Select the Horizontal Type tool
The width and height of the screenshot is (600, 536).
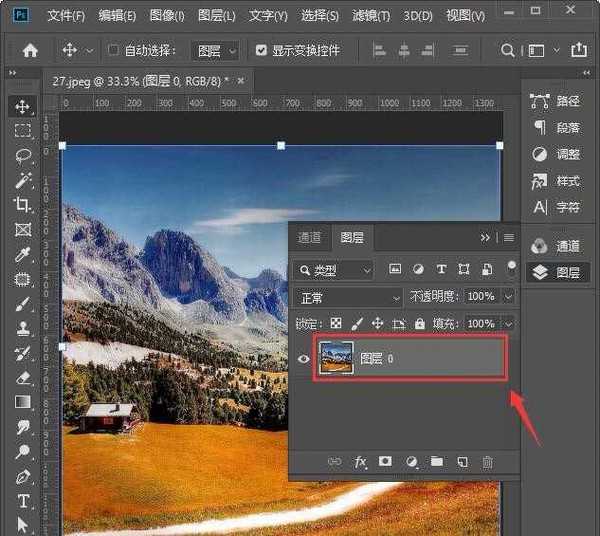[22, 501]
